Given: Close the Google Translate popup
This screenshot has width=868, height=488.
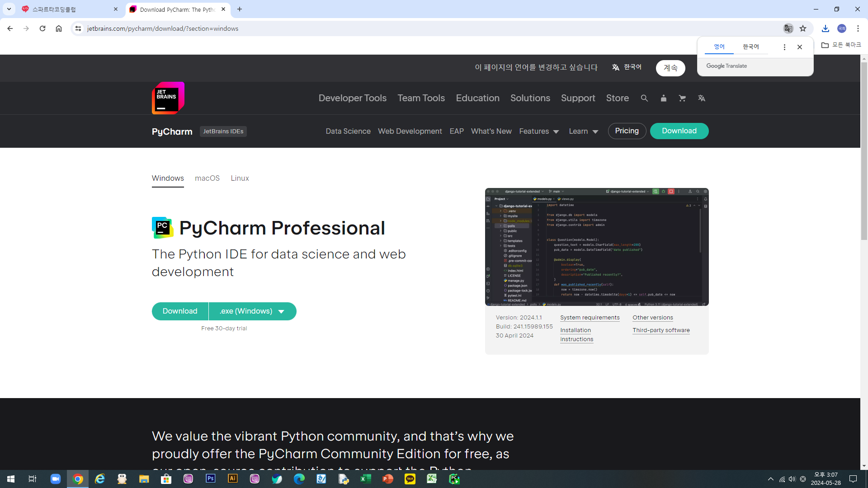Looking at the screenshot, I should 800,47.
